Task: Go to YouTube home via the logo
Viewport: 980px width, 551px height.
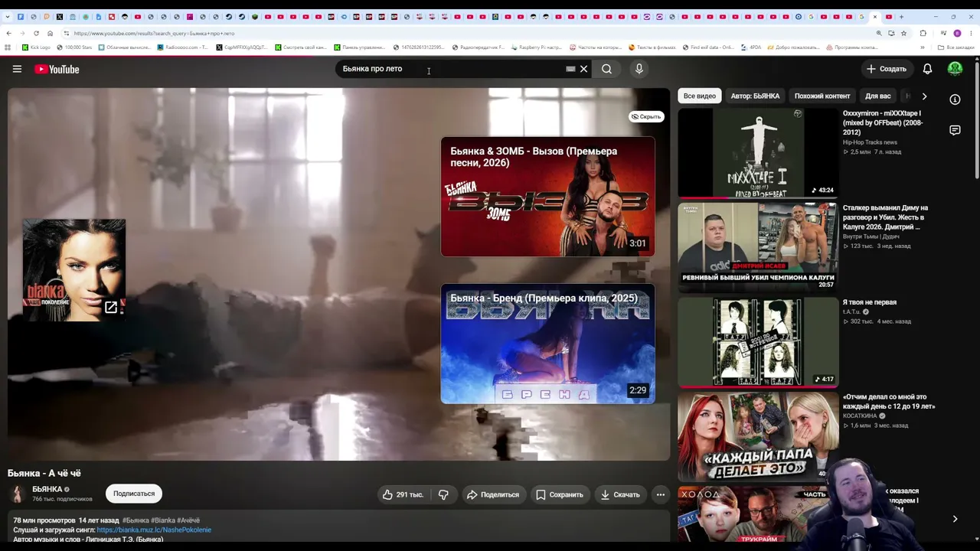Action: point(57,69)
